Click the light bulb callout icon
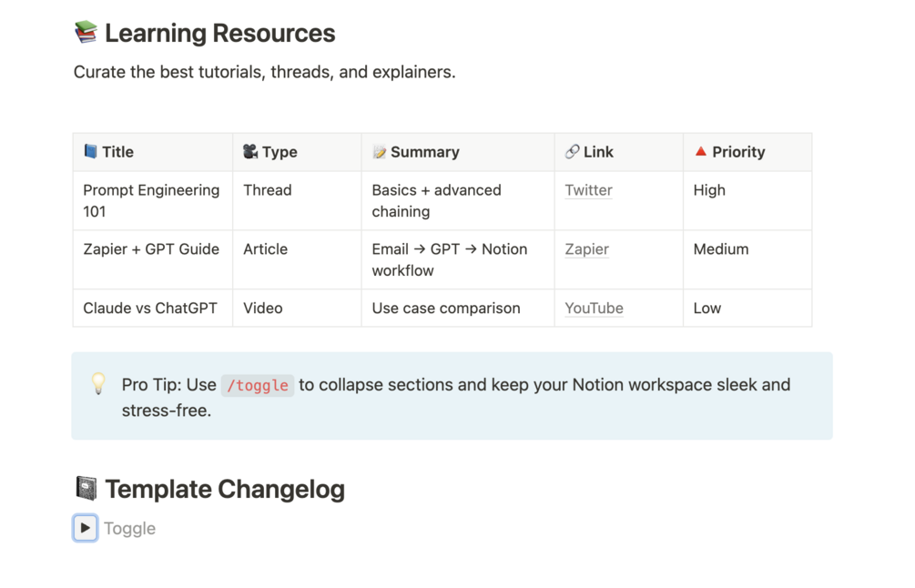The height and width of the screenshot is (588, 915). click(x=99, y=384)
